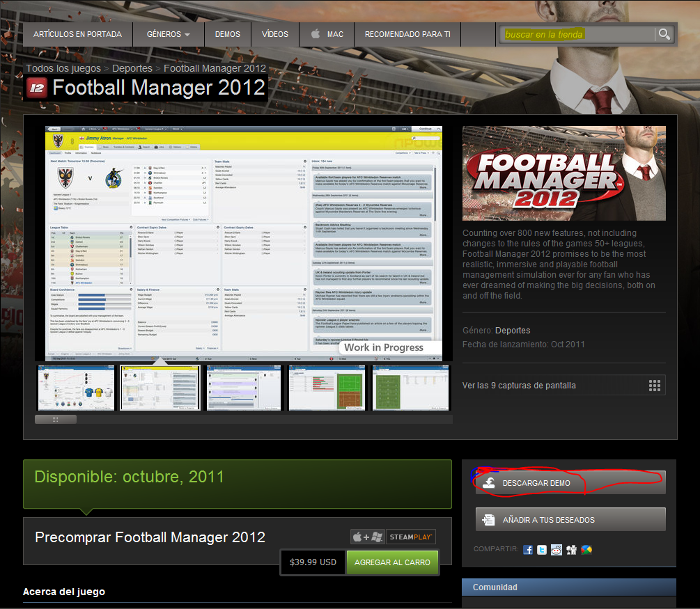The width and height of the screenshot is (700, 609).
Task: Click the screenshots grid icon
Action: [655, 386]
